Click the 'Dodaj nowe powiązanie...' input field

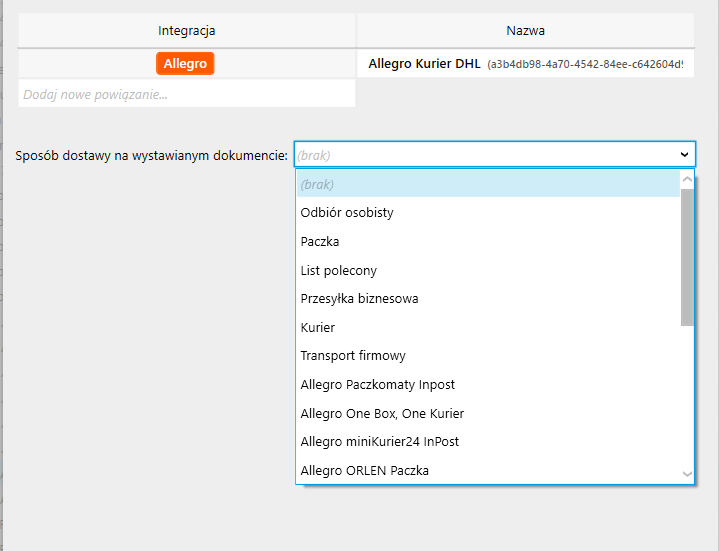tap(187, 94)
